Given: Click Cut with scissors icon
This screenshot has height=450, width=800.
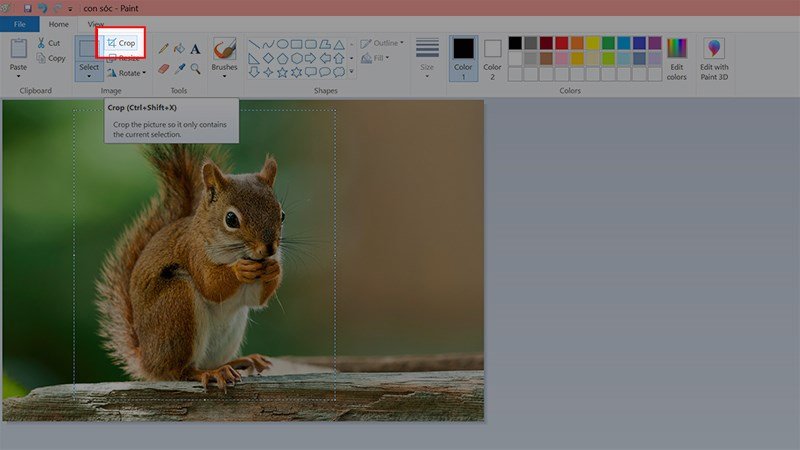Looking at the screenshot, I should pos(48,43).
